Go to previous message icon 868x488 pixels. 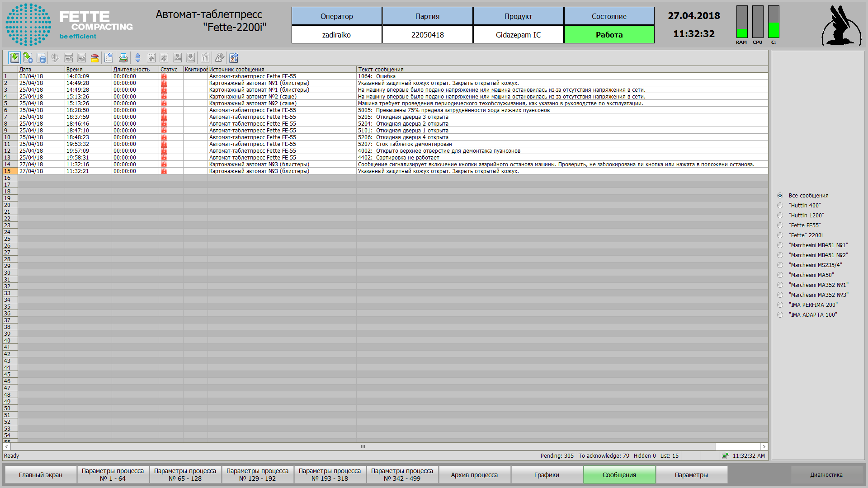click(x=165, y=58)
